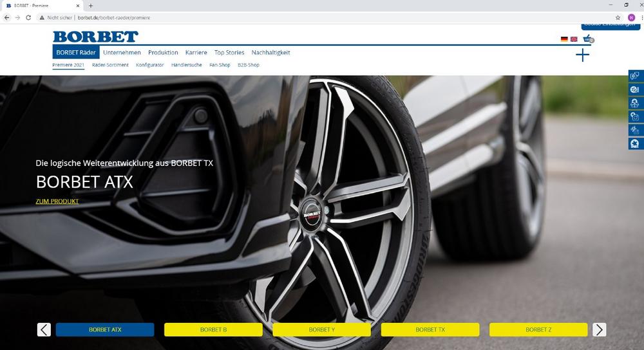Follow the ZUM PRODUKT link
The image size is (644, 350).
pyautogui.click(x=57, y=201)
